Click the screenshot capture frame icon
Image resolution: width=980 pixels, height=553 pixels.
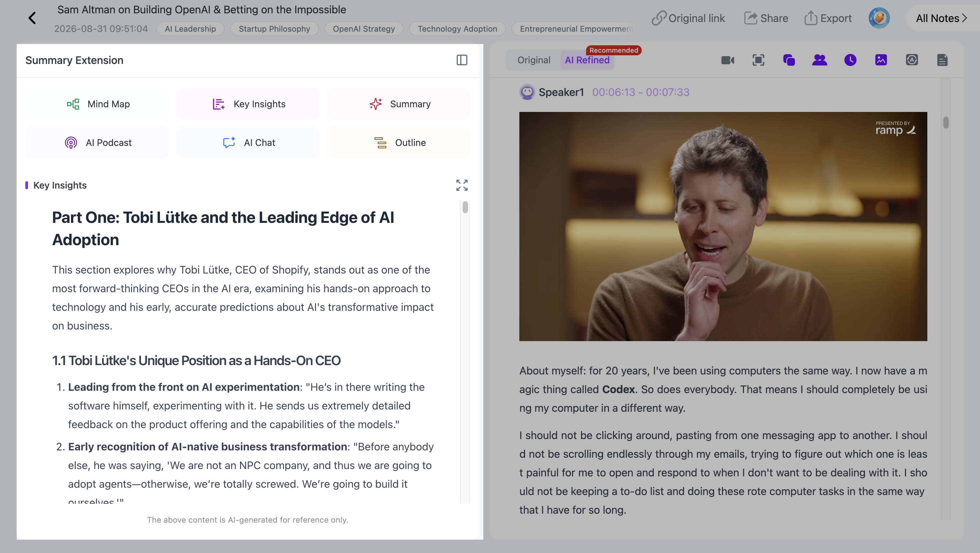click(758, 60)
